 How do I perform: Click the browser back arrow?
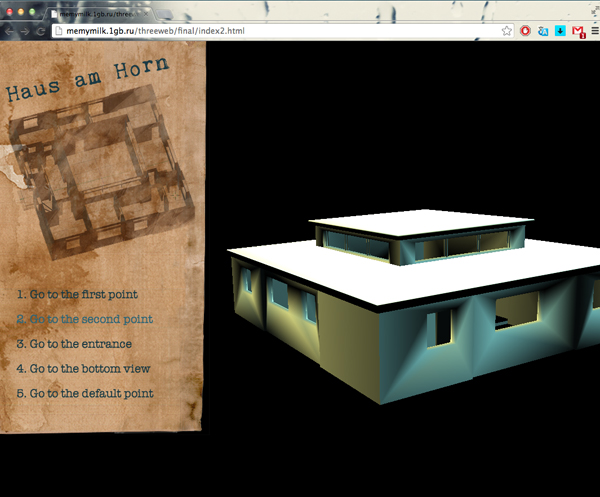pos(9,31)
